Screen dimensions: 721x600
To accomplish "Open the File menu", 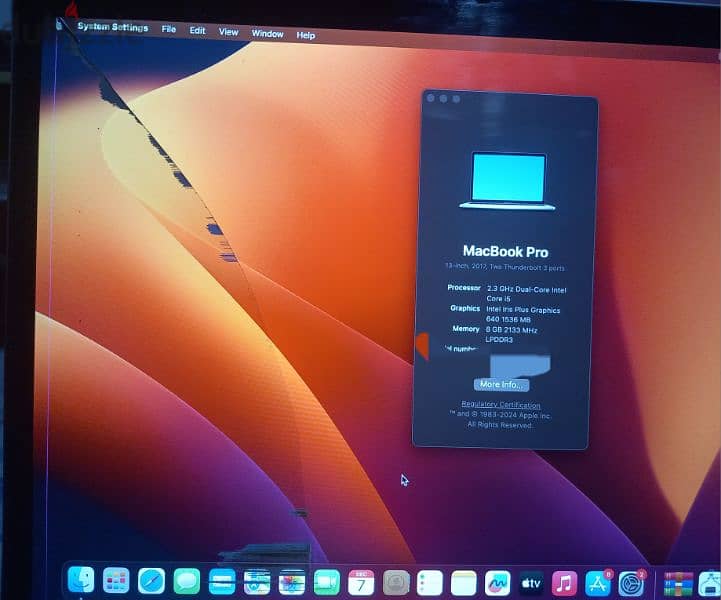I will coord(169,29).
